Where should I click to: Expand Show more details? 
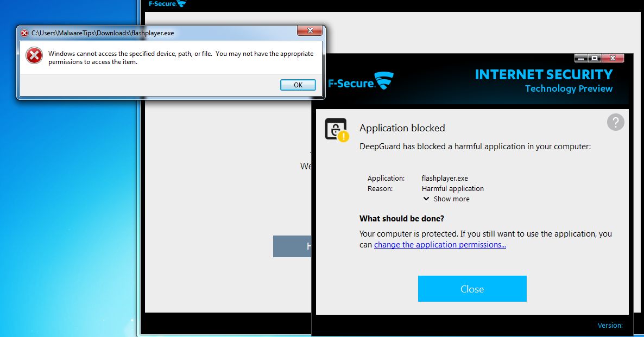[x=446, y=199]
